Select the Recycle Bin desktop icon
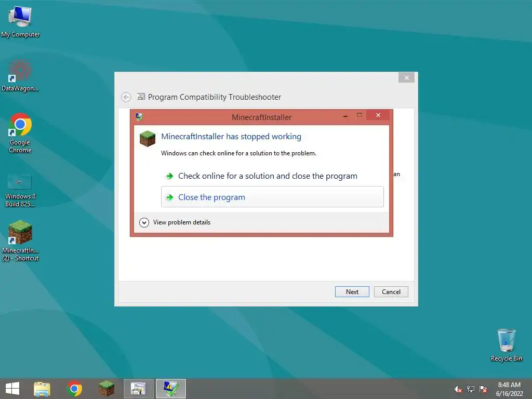This screenshot has height=399, width=532. (506, 345)
